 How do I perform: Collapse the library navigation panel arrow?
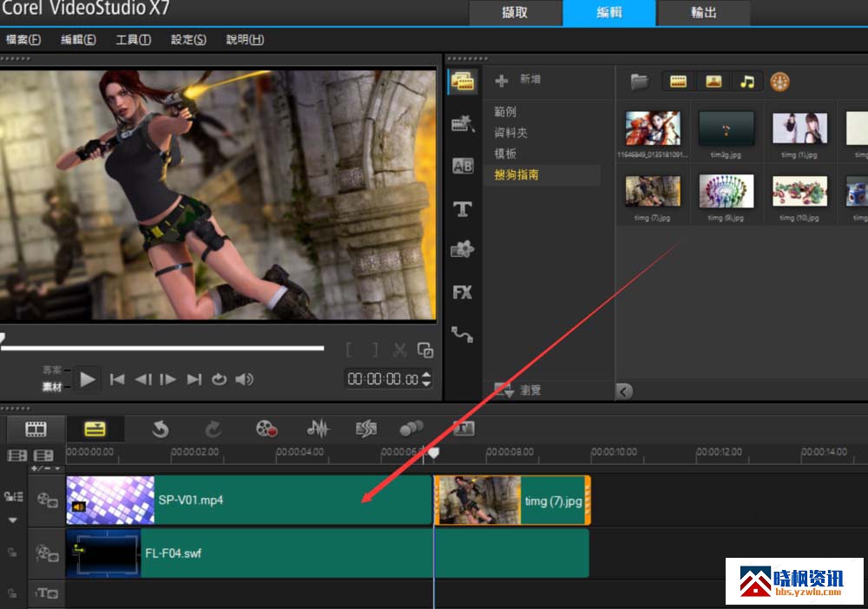coord(624,391)
